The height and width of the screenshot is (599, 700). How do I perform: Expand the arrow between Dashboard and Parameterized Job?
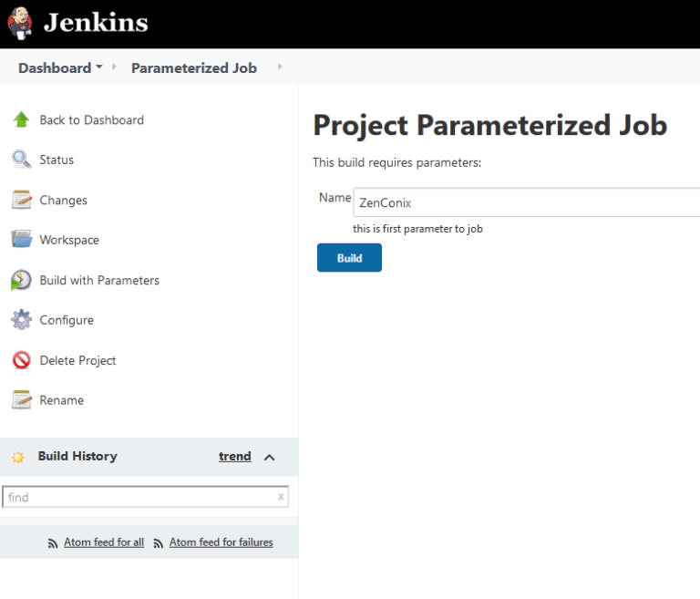coord(114,67)
